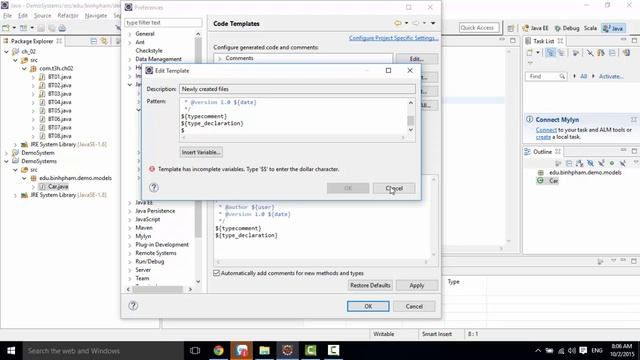The image size is (640, 360).
Task: Click create link in Connect Mylyn
Action: 543,137
